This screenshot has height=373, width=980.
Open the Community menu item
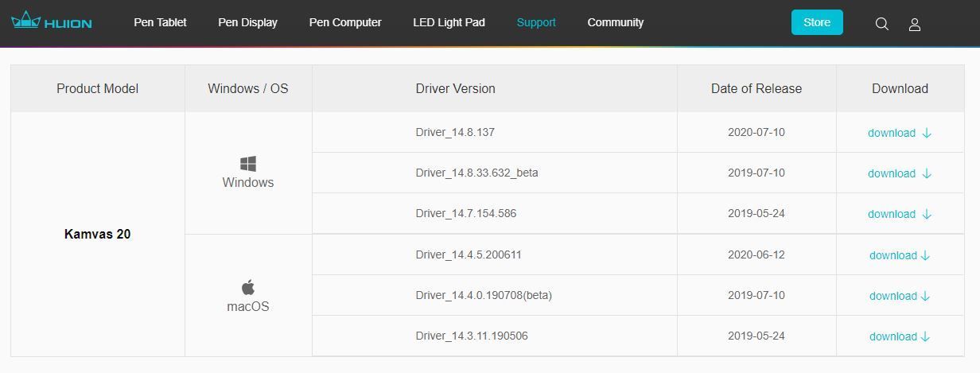[x=616, y=22]
